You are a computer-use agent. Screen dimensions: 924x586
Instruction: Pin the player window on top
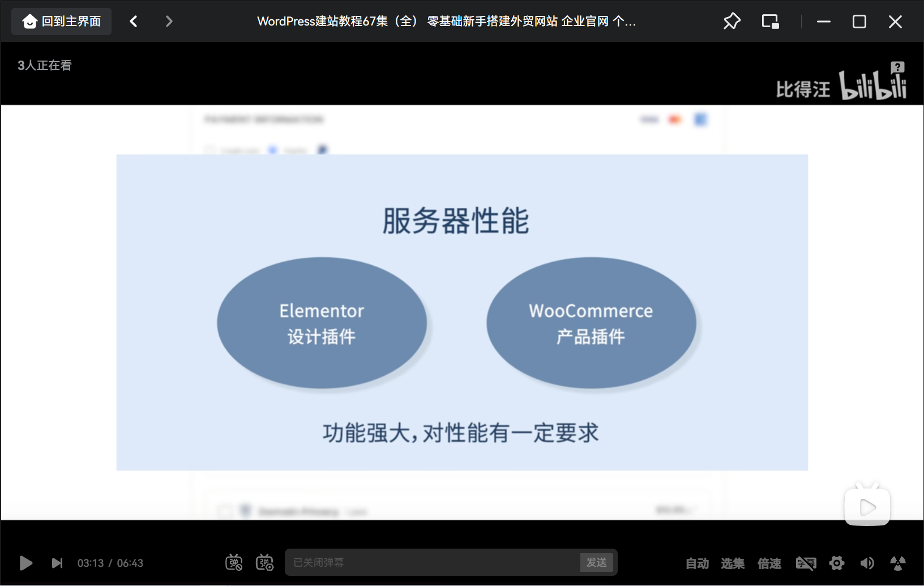pos(731,22)
